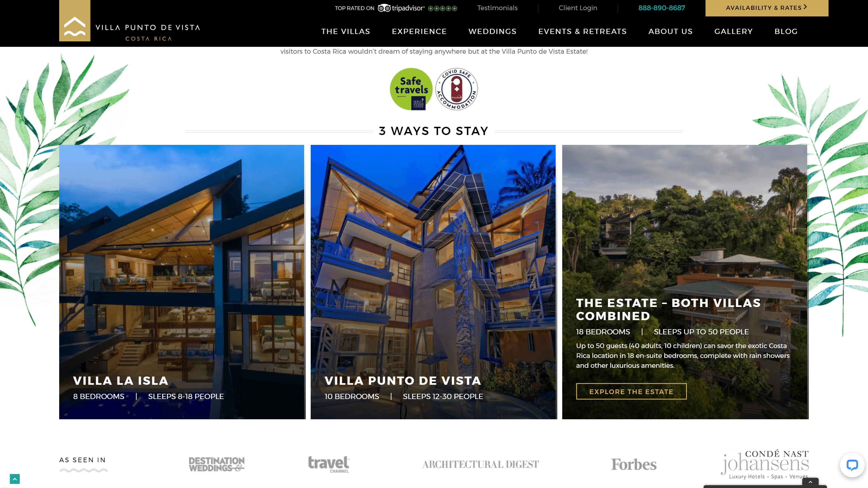Select the WEDDINGS menu item
Image resolution: width=868 pixels, height=488 pixels.
[492, 31]
